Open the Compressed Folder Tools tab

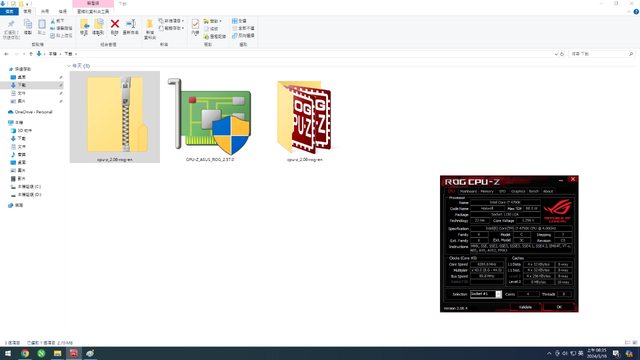93,11
